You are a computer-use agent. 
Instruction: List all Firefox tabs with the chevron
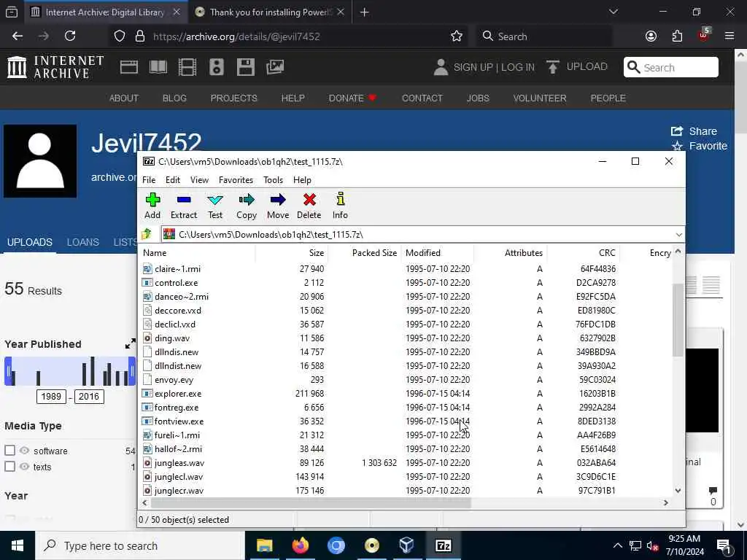[614, 12]
